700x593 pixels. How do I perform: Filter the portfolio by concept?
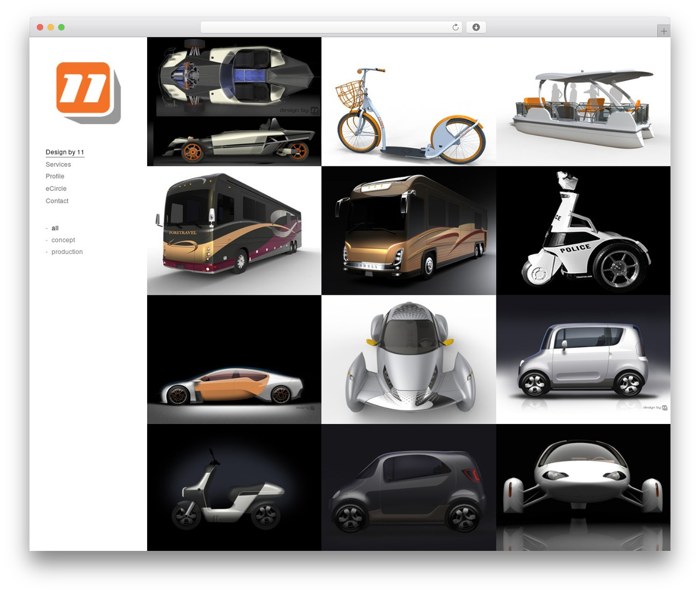[63, 240]
